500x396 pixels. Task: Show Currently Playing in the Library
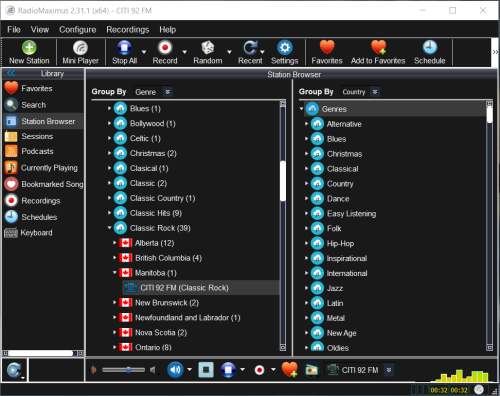coord(43,168)
